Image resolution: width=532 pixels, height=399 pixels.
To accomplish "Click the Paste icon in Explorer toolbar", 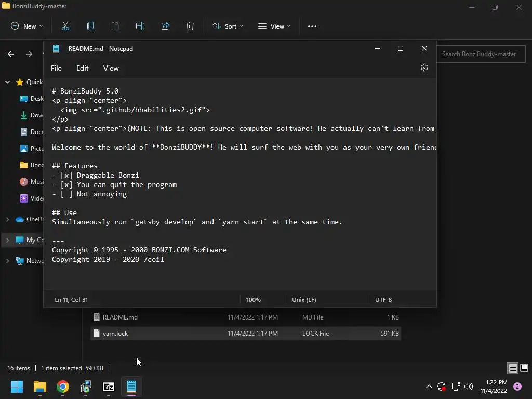I will pos(115,26).
